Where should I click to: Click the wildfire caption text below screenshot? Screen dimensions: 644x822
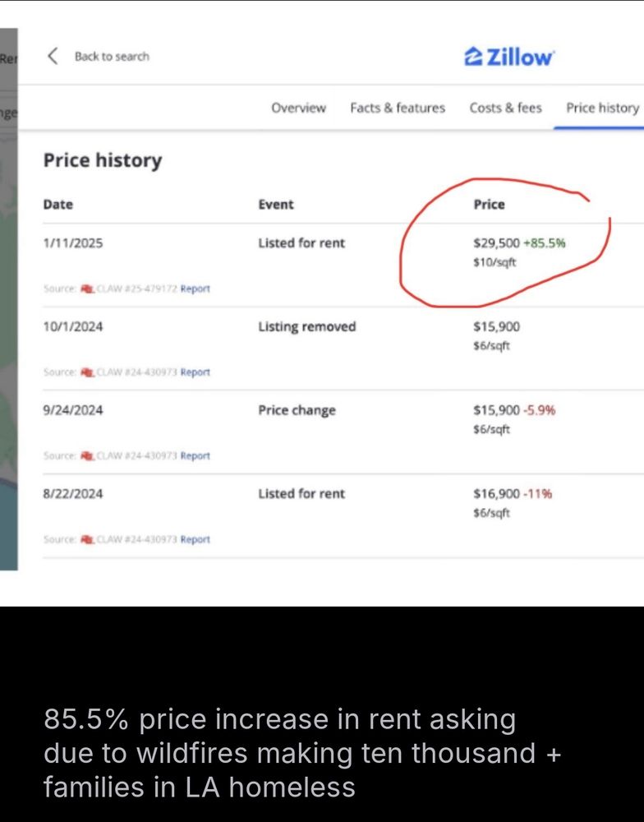point(302,753)
